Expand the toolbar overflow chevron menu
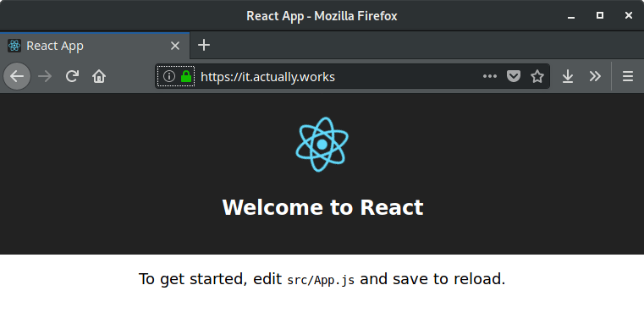Screen dimensions: 644x329 coord(595,76)
